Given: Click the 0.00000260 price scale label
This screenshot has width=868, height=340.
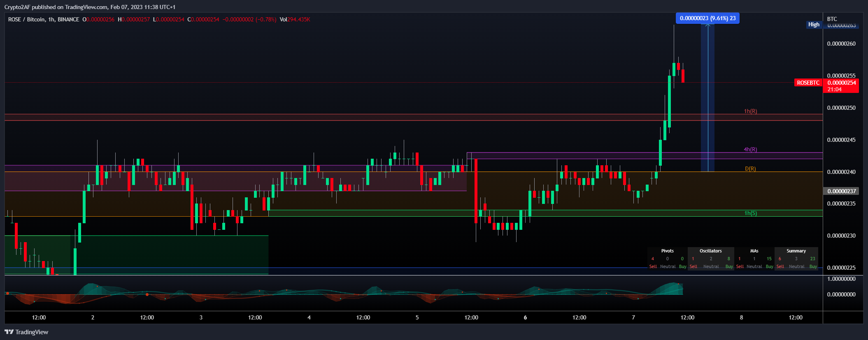Looking at the screenshot, I should pyautogui.click(x=841, y=44).
